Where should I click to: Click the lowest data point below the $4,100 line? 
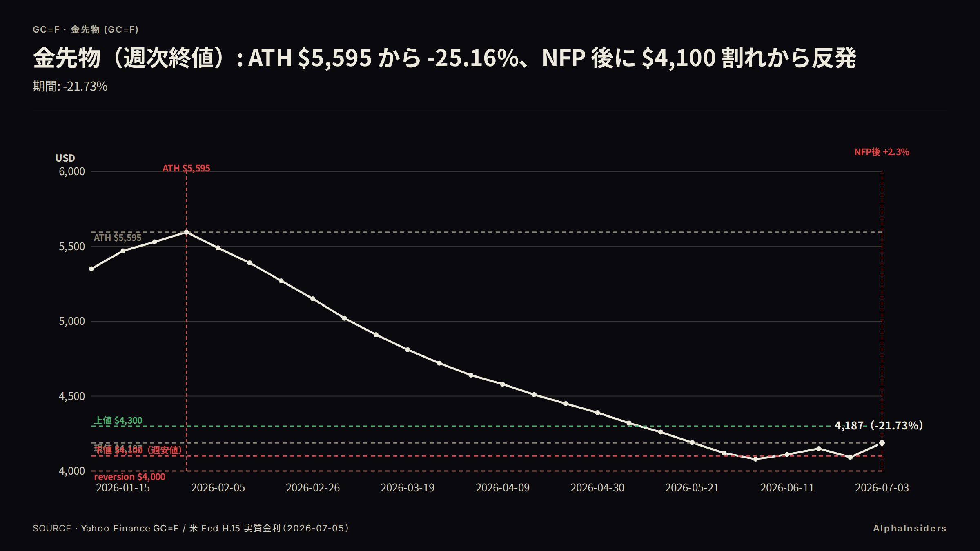(755, 459)
